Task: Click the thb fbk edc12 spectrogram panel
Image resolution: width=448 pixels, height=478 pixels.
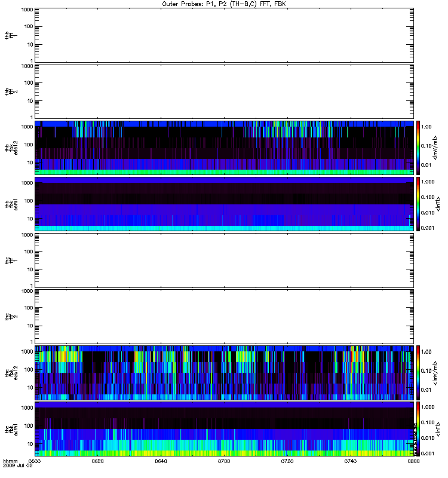Action: [x=224, y=148]
